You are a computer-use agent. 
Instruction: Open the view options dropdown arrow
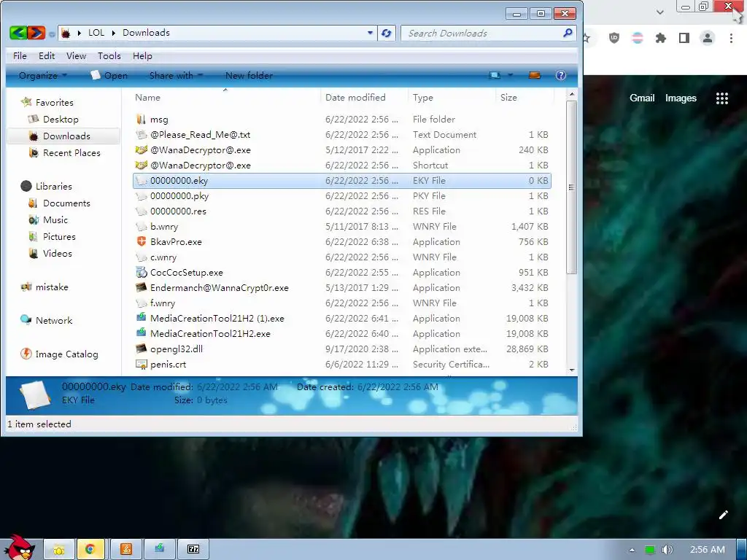pos(510,75)
